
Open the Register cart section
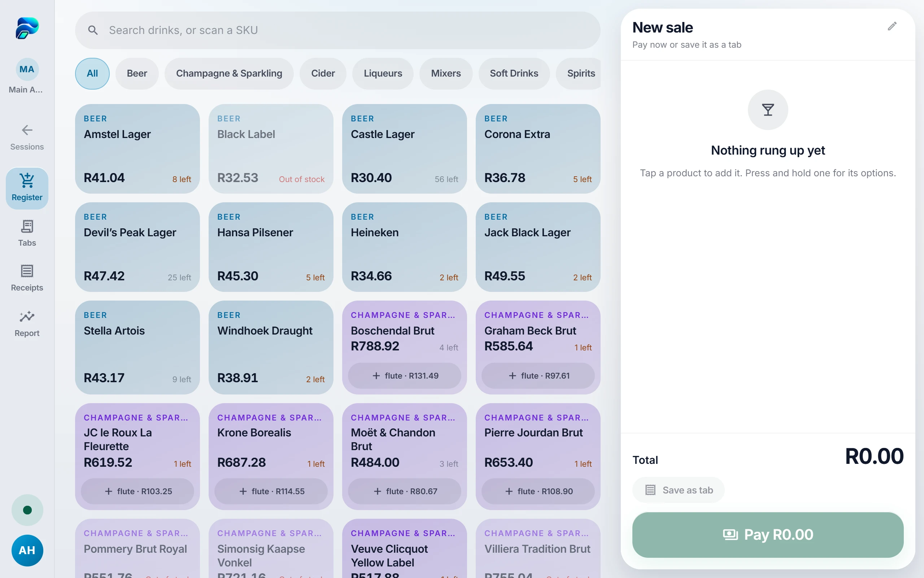click(27, 188)
